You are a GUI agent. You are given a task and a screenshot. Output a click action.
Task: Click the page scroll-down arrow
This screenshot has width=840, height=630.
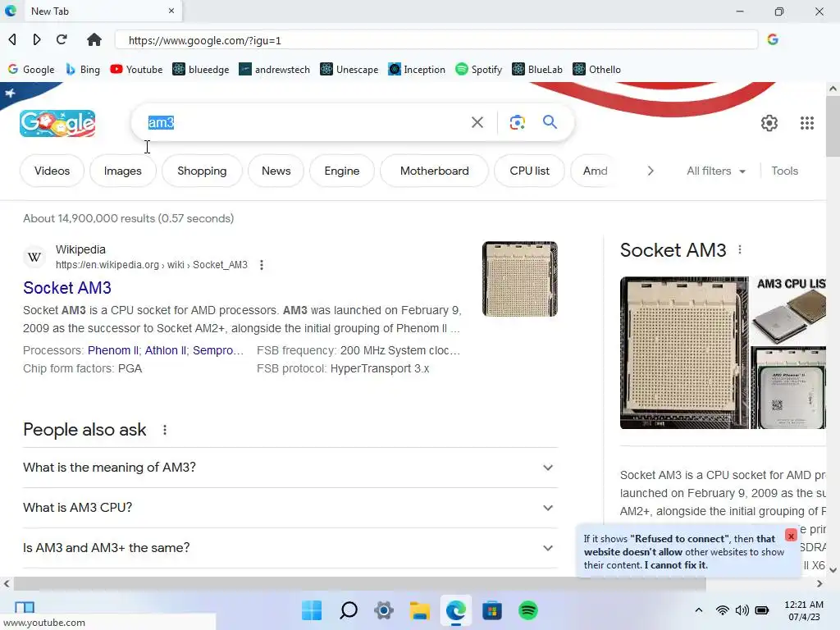(833, 570)
